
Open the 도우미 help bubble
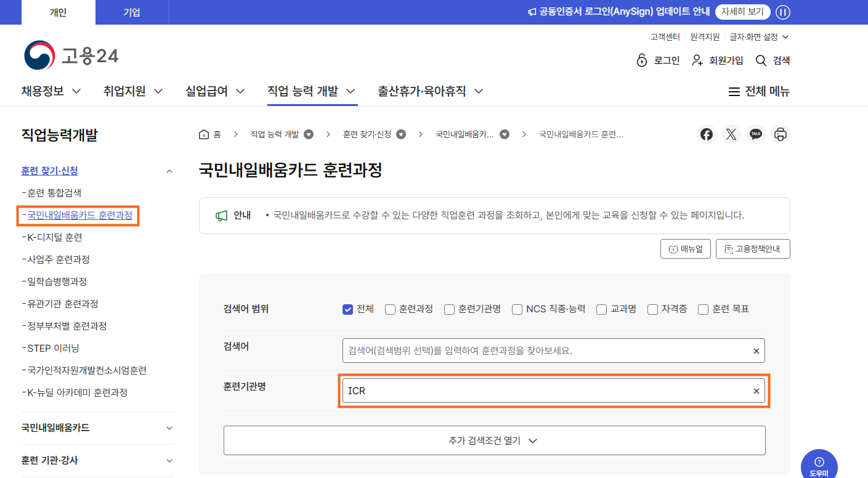coord(819,464)
